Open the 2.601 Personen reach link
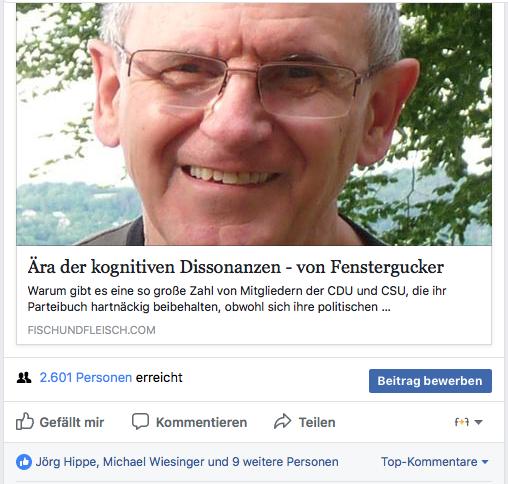The image size is (508, 484). [x=86, y=378]
